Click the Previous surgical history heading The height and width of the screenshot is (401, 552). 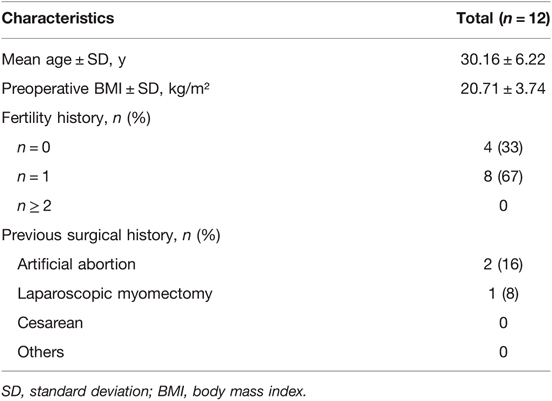(x=111, y=235)
